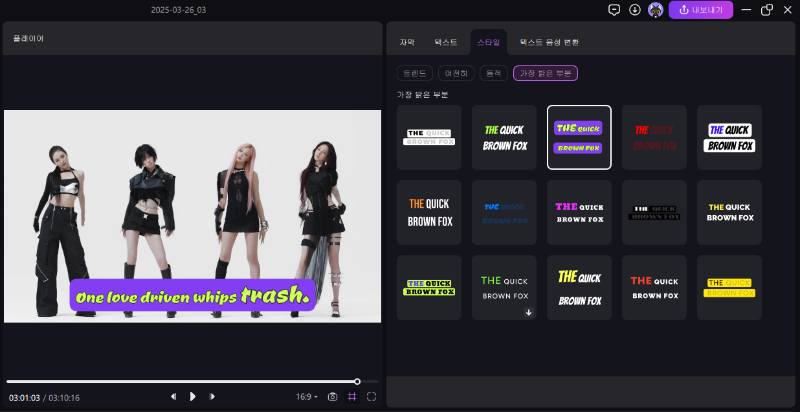The width and height of the screenshot is (800, 412).
Task: Open the feedback message icon in title bar
Action: [614, 10]
